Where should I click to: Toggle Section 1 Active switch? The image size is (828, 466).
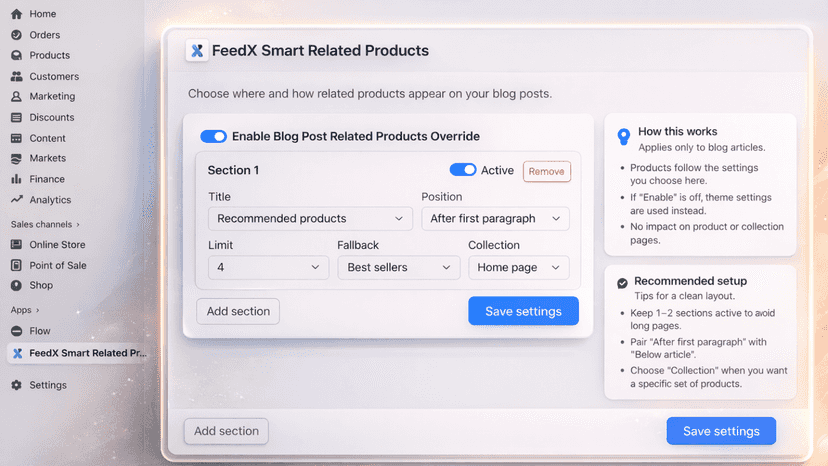(x=463, y=170)
